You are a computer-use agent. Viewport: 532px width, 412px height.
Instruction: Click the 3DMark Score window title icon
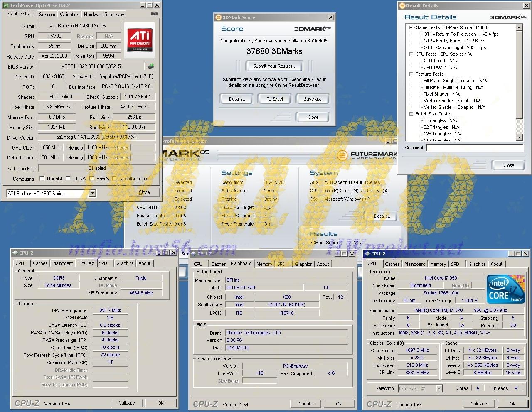click(219, 17)
